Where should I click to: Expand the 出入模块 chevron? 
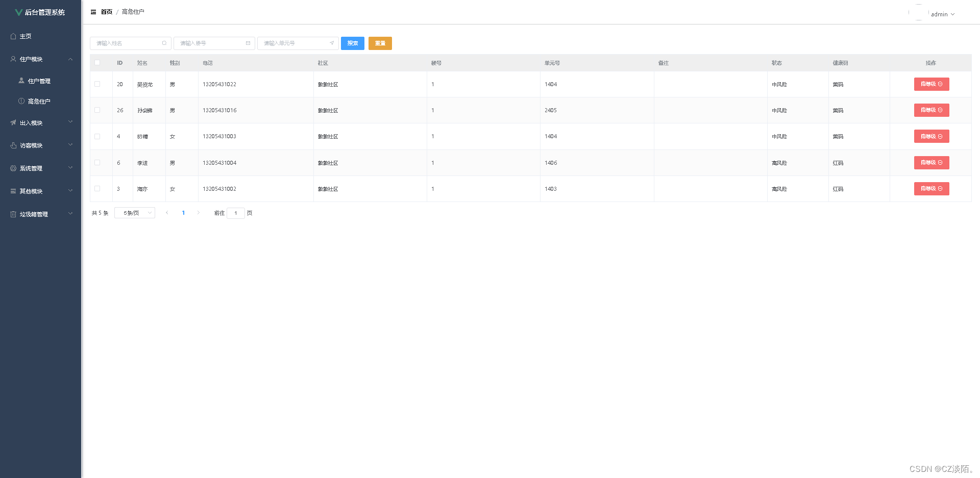point(70,122)
